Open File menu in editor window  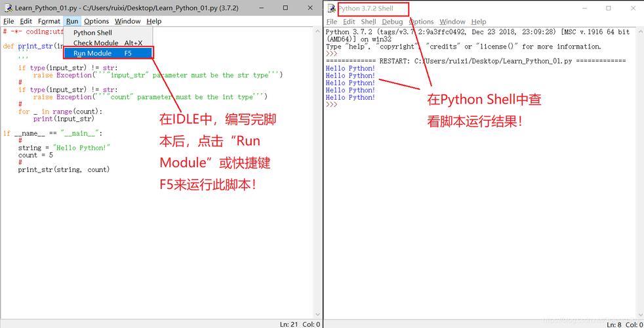pos(9,22)
